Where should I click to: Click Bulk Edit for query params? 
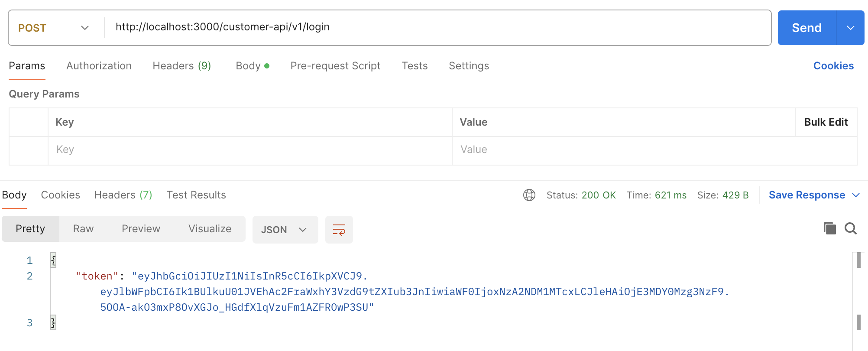[x=826, y=122]
